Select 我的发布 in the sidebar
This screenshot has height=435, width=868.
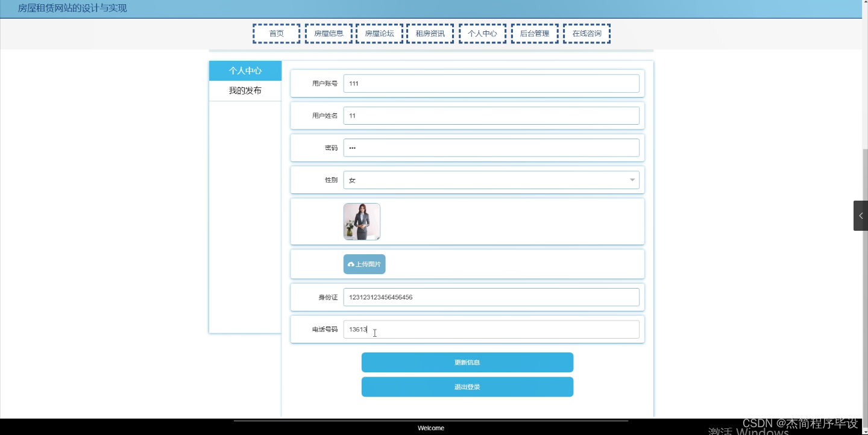(x=245, y=90)
